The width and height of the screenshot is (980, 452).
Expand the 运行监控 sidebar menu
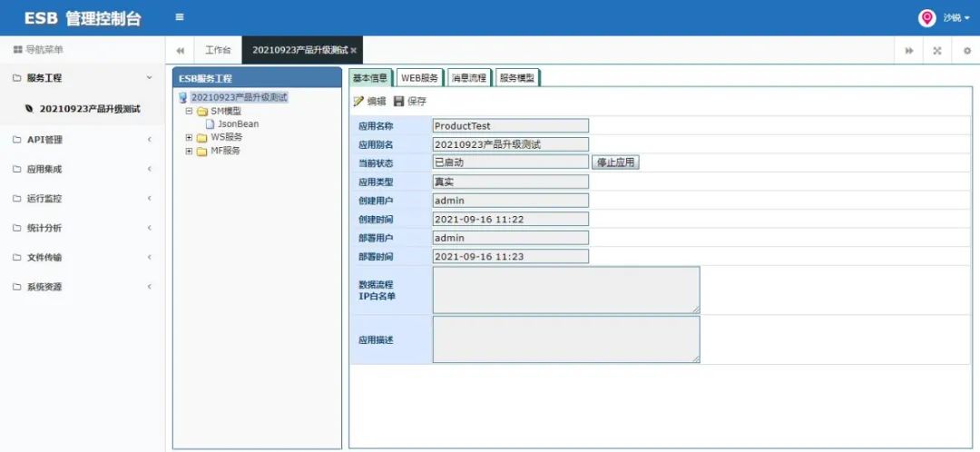pyautogui.click(x=83, y=198)
